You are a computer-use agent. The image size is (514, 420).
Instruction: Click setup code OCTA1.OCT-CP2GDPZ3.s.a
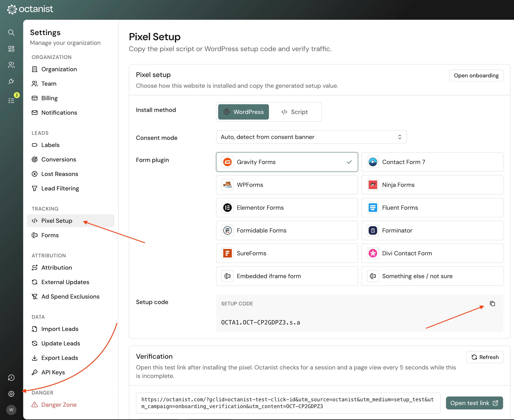(261, 323)
